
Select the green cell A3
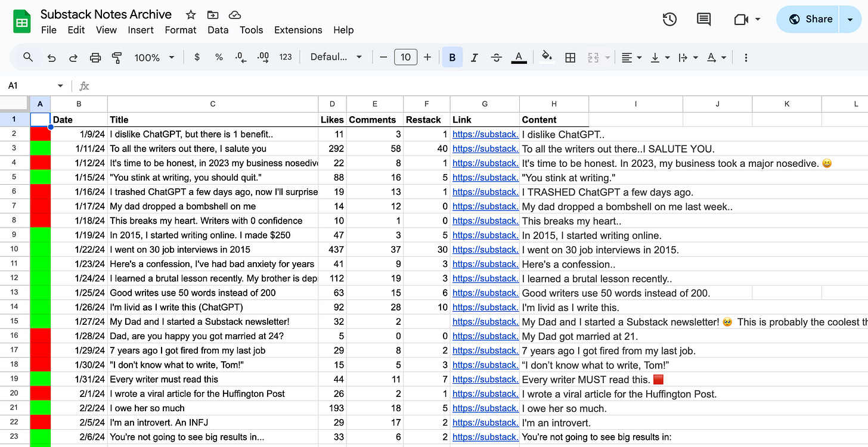(x=40, y=148)
